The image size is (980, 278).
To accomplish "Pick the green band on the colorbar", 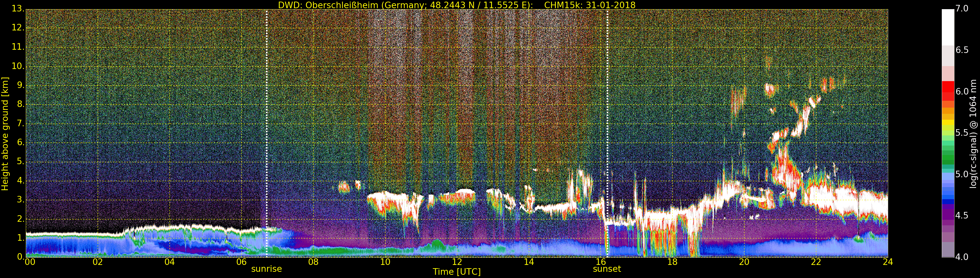I will 948,156.
